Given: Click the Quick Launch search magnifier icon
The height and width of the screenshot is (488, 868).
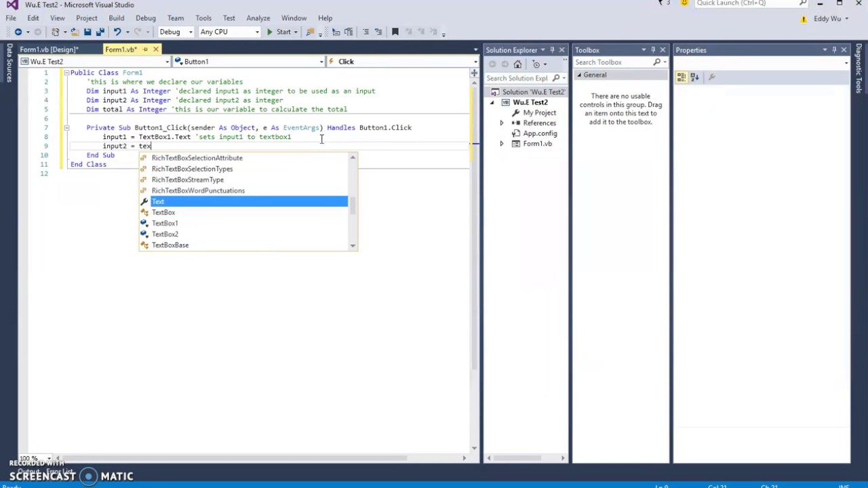Looking at the screenshot, I should click(803, 3).
